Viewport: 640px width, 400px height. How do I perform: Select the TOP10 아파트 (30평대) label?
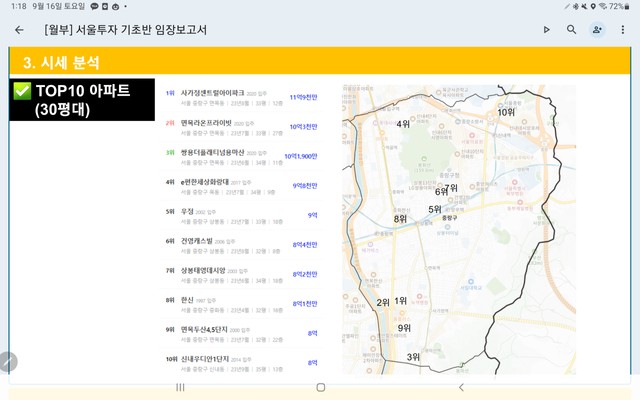tap(82, 100)
